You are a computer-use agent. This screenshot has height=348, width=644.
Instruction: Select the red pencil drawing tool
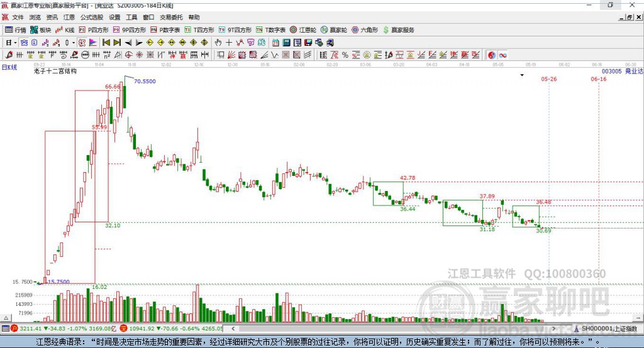tap(9, 55)
